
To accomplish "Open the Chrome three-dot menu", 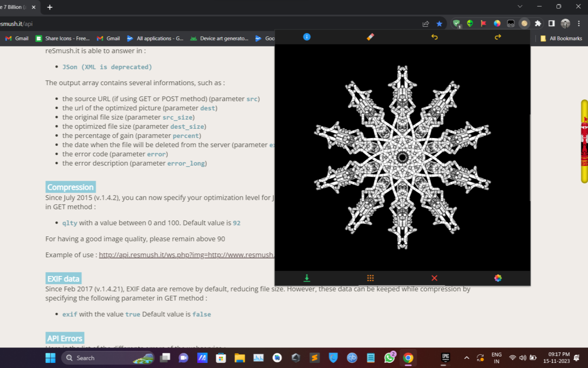I will point(578,23).
